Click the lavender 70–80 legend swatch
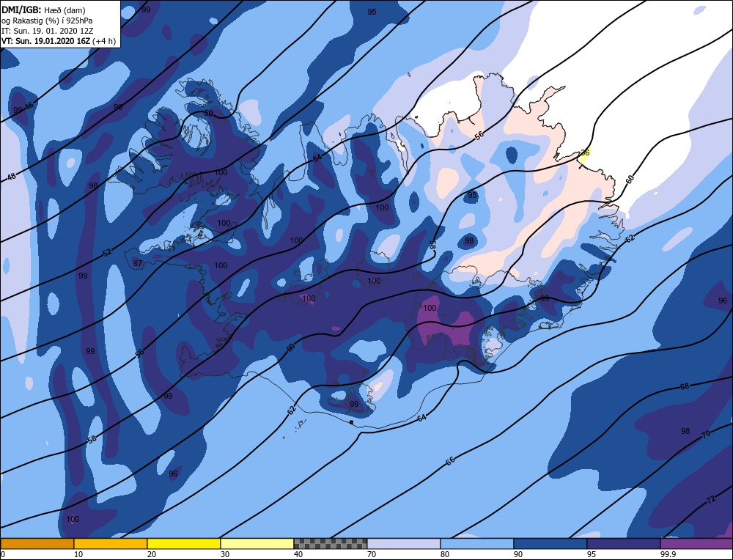This screenshot has width=733, height=560. [x=404, y=544]
